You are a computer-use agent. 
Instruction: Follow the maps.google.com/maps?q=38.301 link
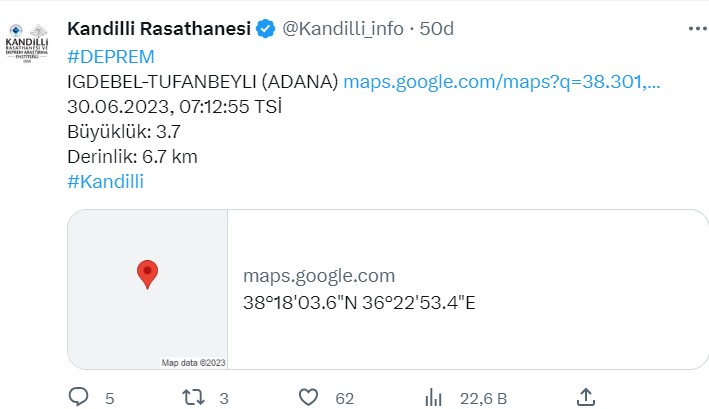[x=502, y=82]
